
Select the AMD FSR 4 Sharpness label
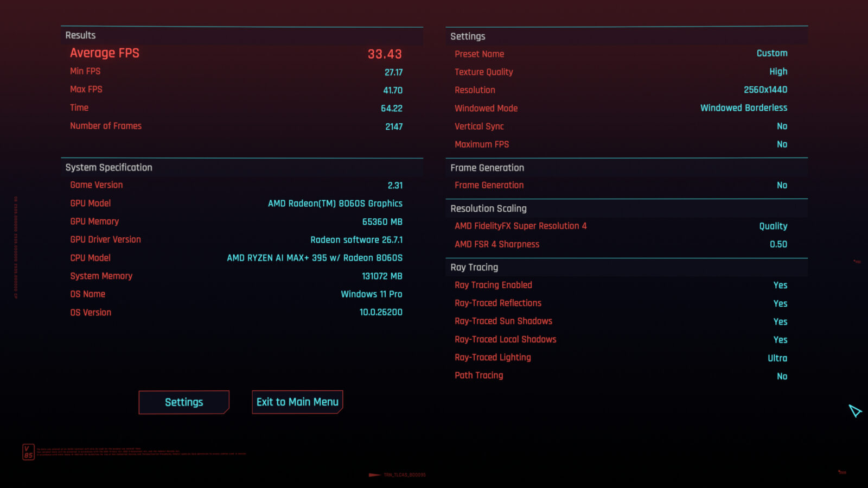coord(497,244)
